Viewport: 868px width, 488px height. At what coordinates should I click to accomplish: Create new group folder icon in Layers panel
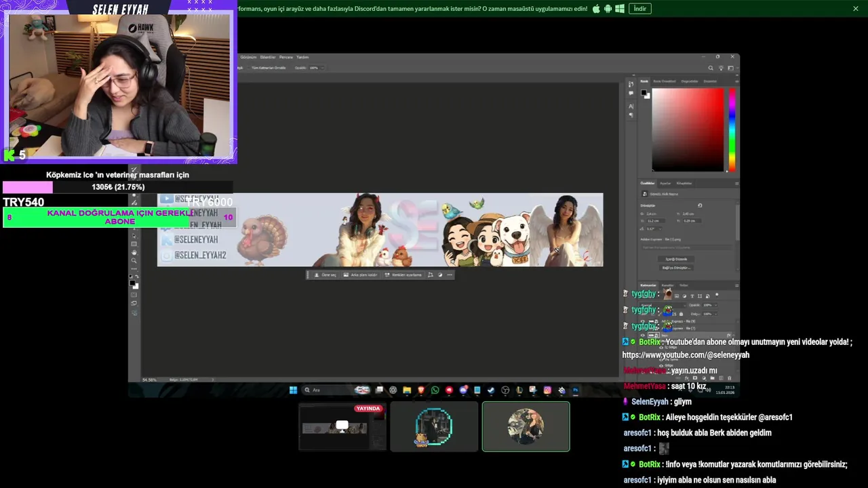[712, 378]
